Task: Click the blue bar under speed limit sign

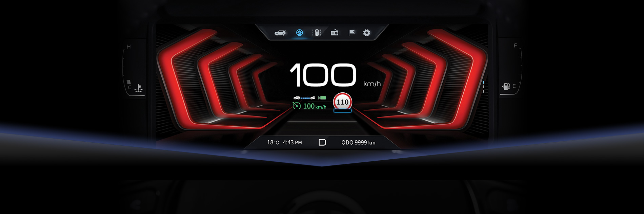Action: coord(343,110)
